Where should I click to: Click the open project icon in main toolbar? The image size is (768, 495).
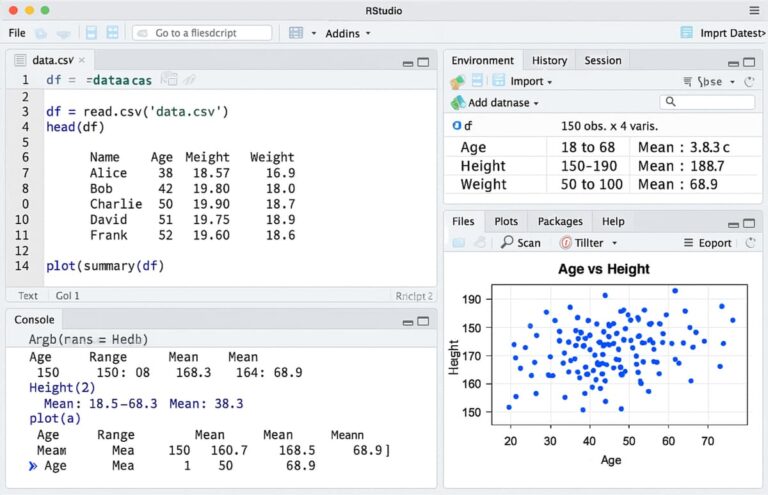(x=63, y=33)
